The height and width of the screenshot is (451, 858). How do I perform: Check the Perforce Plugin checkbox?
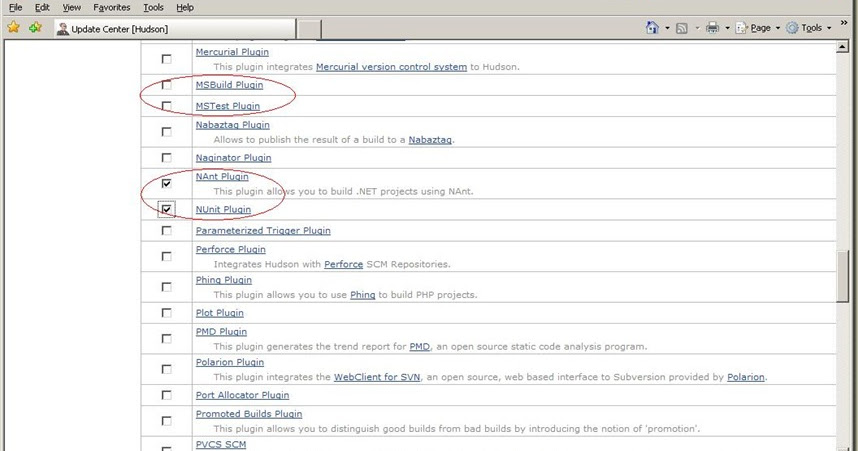pos(166,256)
